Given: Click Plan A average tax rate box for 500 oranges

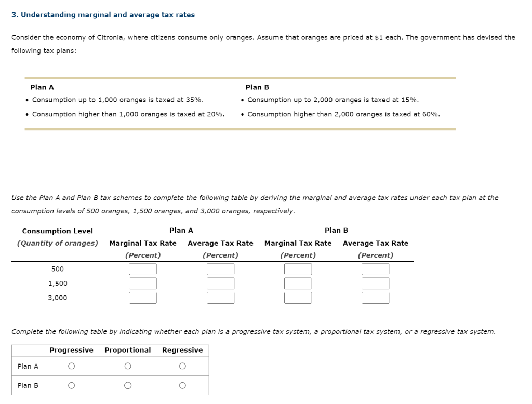Looking at the screenshot, I should click(220, 269).
